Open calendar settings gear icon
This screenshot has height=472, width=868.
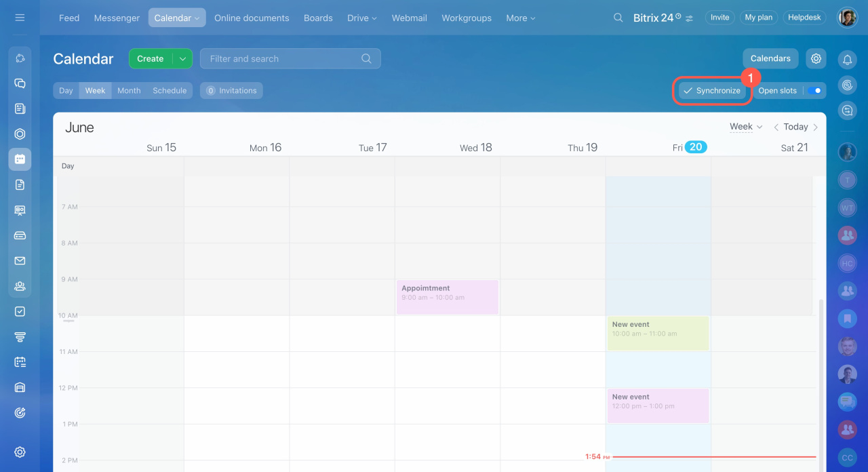tap(816, 59)
